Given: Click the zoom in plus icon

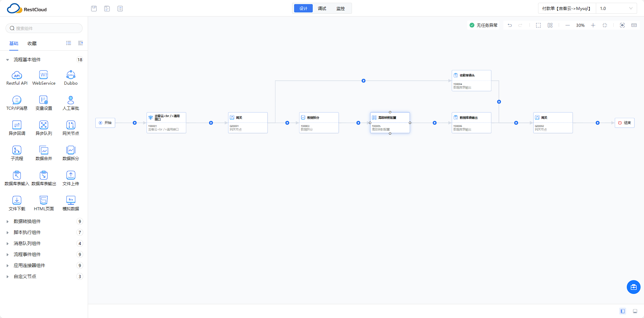Looking at the screenshot, I should [x=593, y=25].
